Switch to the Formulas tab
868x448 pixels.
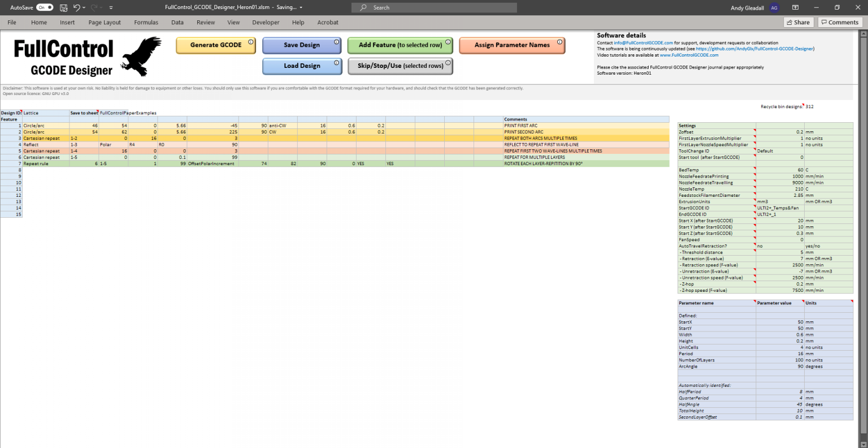tap(146, 23)
